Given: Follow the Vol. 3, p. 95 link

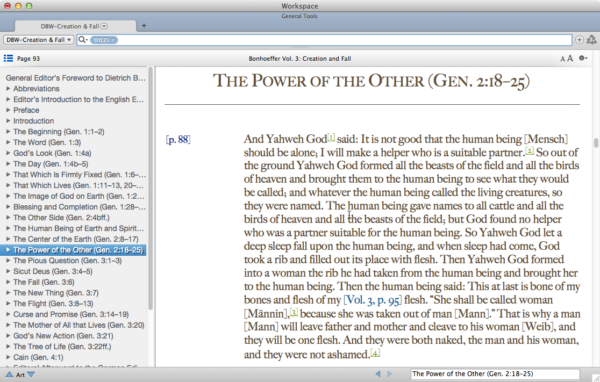Looking at the screenshot, I should point(373,300).
